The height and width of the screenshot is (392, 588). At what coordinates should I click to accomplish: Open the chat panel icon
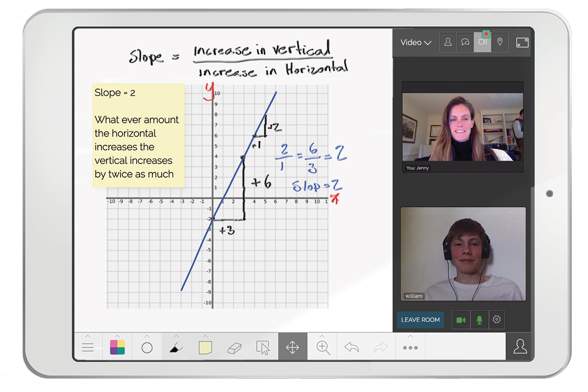(x=465, y=43)
